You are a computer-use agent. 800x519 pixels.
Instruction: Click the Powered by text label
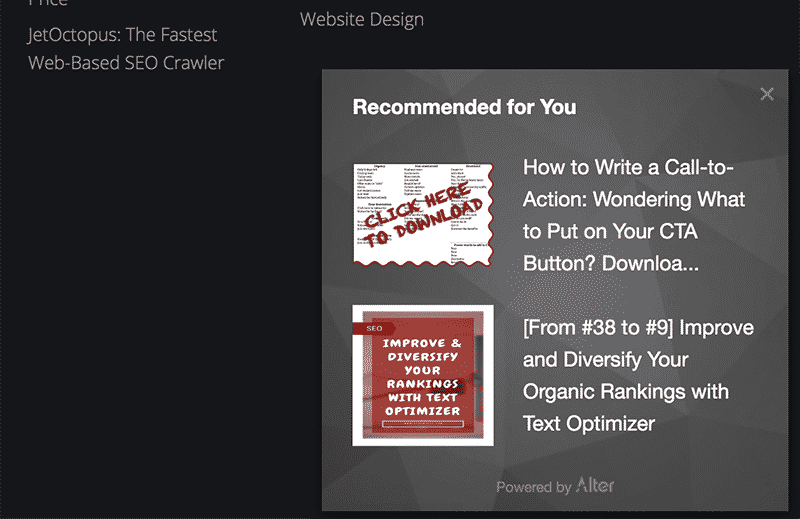533,487
